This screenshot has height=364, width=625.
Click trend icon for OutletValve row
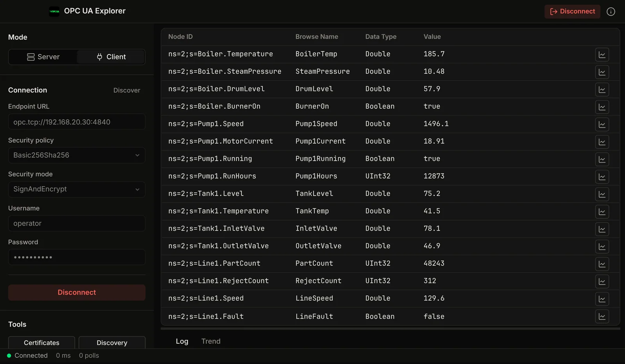(x=602, y=247)
